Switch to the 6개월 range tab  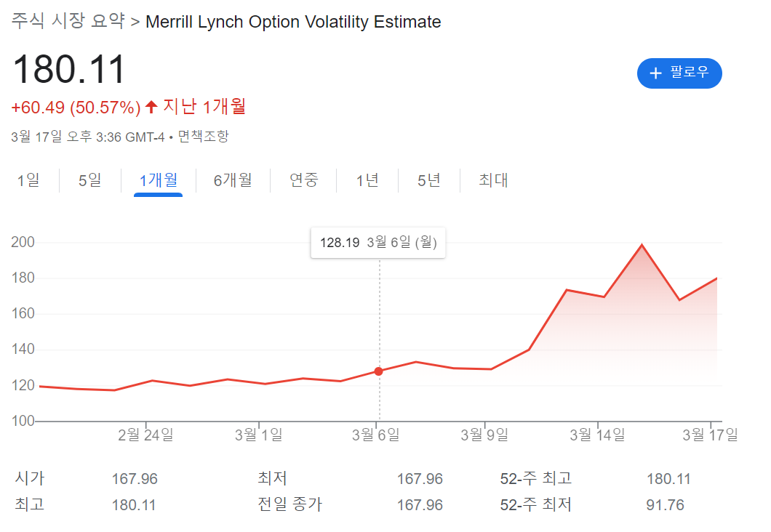[x=233, y=180]
